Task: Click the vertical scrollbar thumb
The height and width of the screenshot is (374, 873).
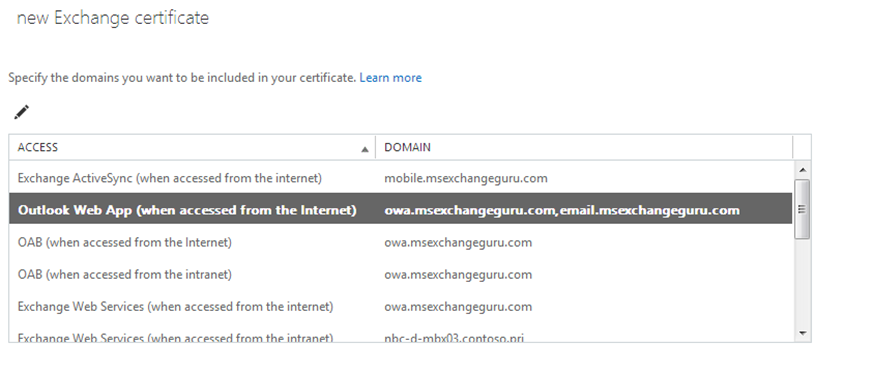Action: [x=802, y=209]
